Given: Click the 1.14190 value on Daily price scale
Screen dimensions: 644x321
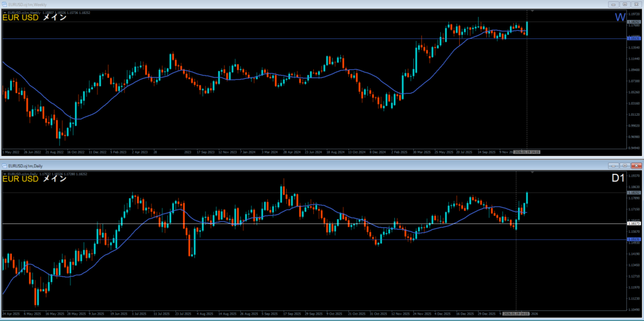Looking at the screenshot, I should (x=634, y=254).
